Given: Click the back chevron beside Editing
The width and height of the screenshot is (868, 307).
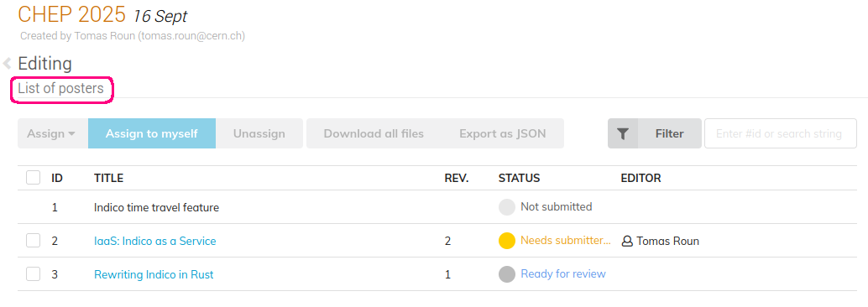Looking at the screenshot, I should (8, 64).
